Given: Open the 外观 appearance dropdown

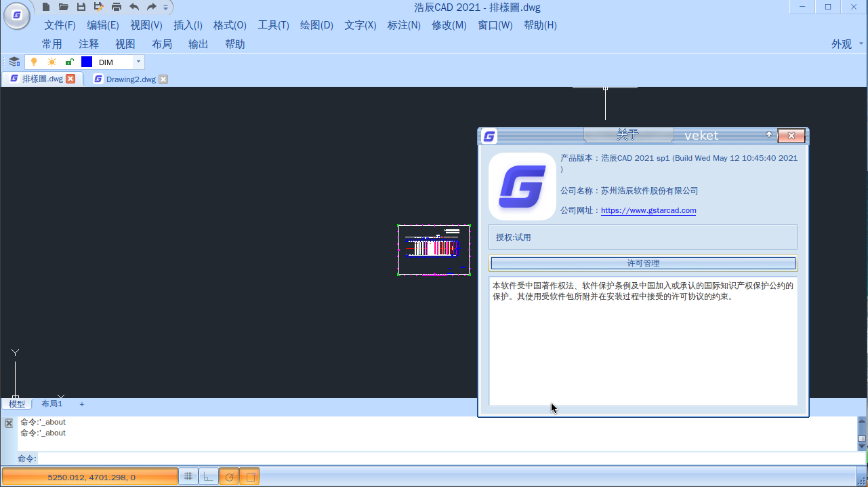Looking at the screenshot, I should pyautogui.click(x=846, y=44).
